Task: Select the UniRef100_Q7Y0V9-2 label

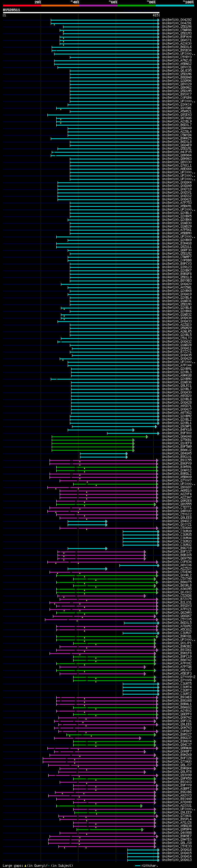Action: (179, 677)
